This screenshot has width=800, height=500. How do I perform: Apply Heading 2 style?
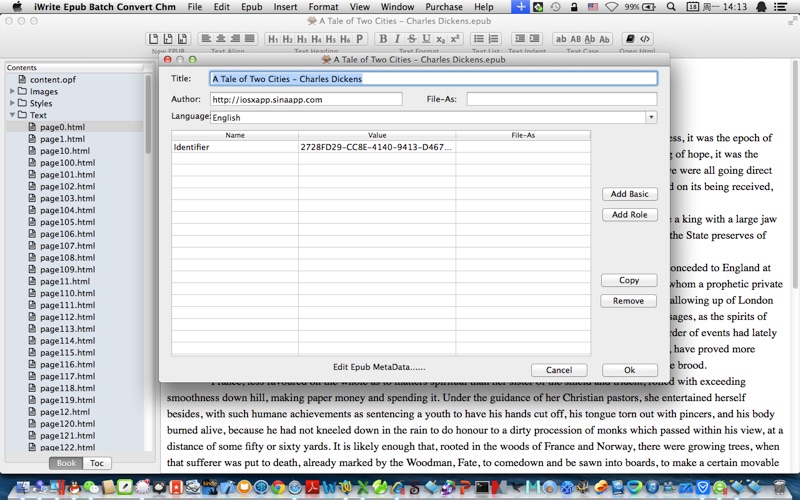(288, 39)
